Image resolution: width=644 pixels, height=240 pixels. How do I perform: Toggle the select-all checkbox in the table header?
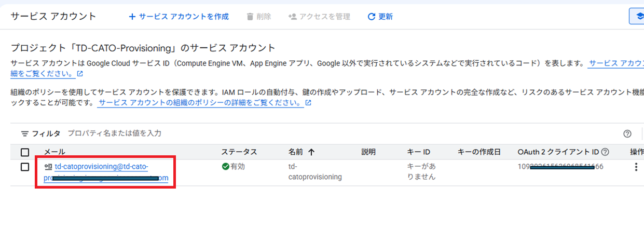25,152
